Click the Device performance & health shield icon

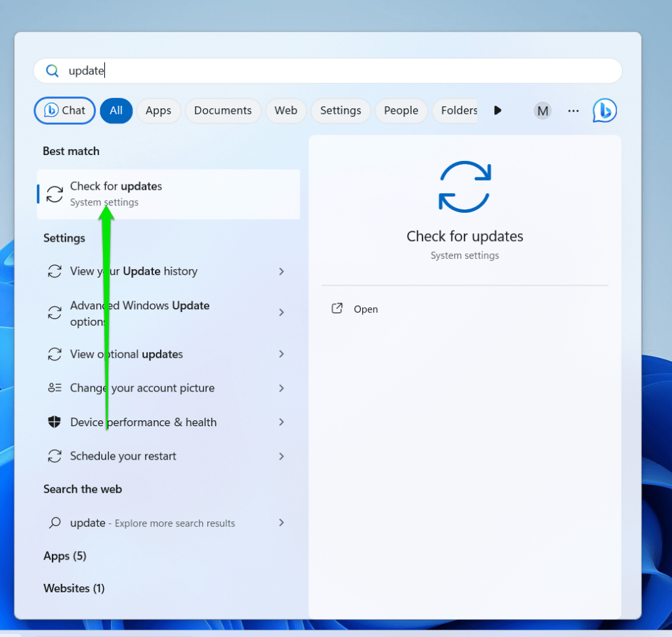(54, 422)
